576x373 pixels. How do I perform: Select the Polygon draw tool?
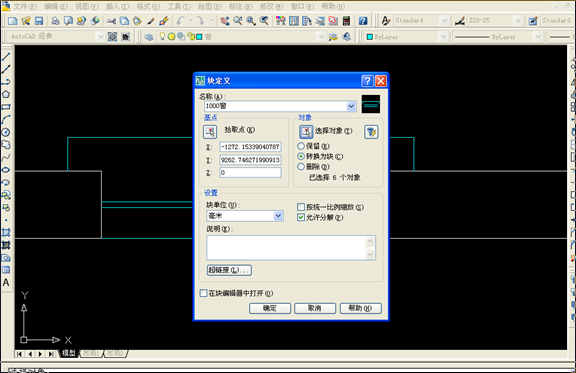pyautogui.click(x=6, y=94)
